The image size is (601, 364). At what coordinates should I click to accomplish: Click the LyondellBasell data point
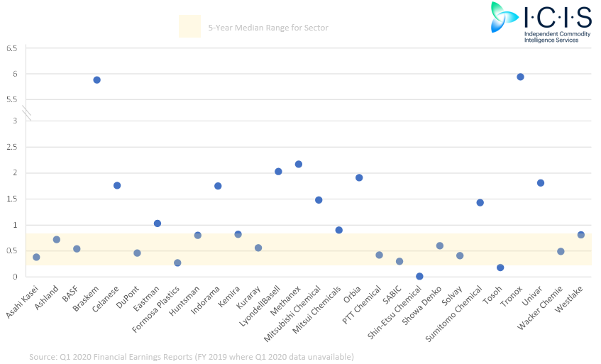coord(278,172)
